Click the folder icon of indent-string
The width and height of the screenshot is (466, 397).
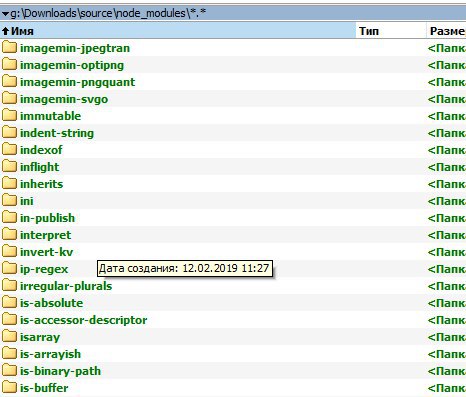pyautogui.click(x=9, y=132)
